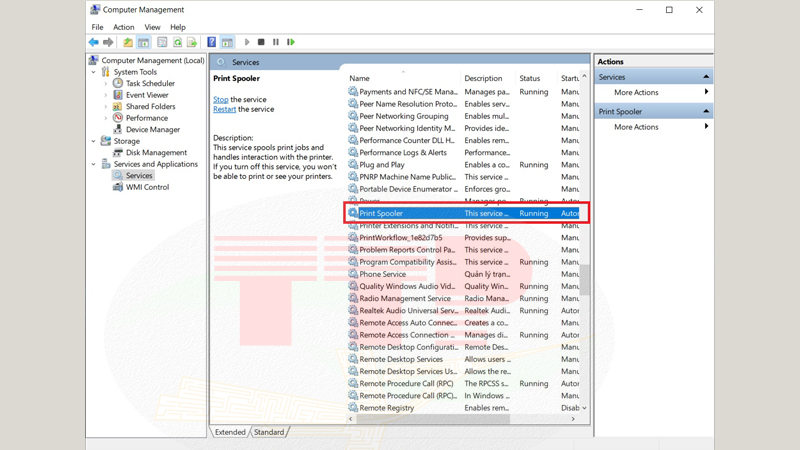Sort services by the Status column header
The image size is (800, 450).
coord(530,78)
